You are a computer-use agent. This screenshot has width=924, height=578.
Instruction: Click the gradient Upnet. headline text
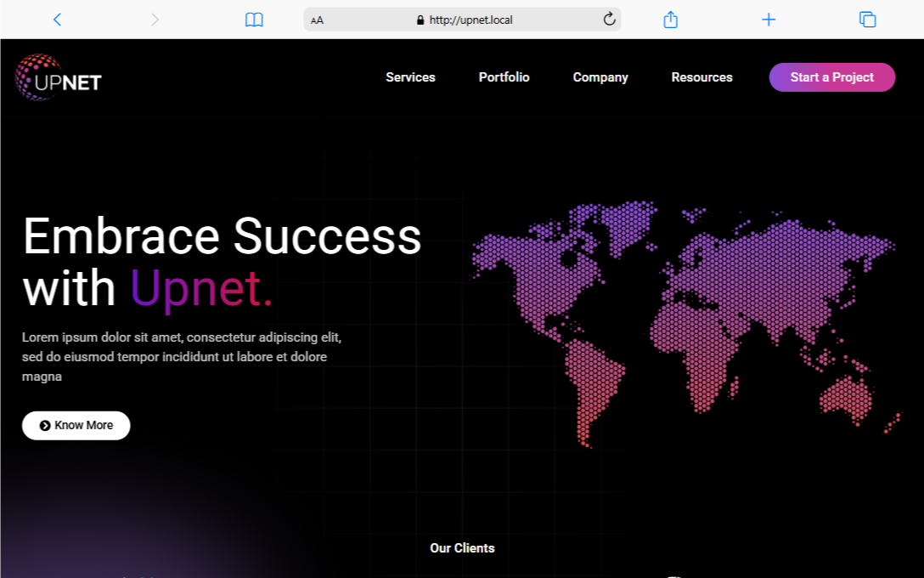pos(201,288)
